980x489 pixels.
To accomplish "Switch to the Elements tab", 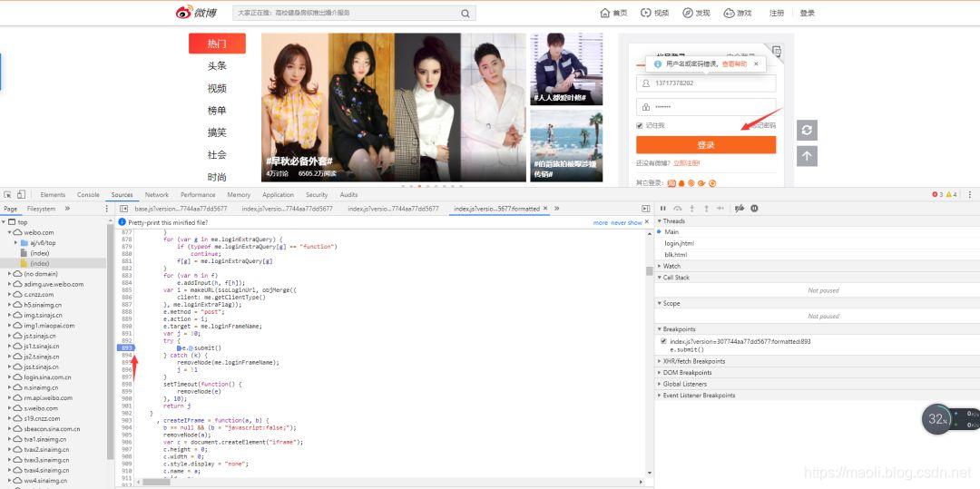I will click(53, 195).
